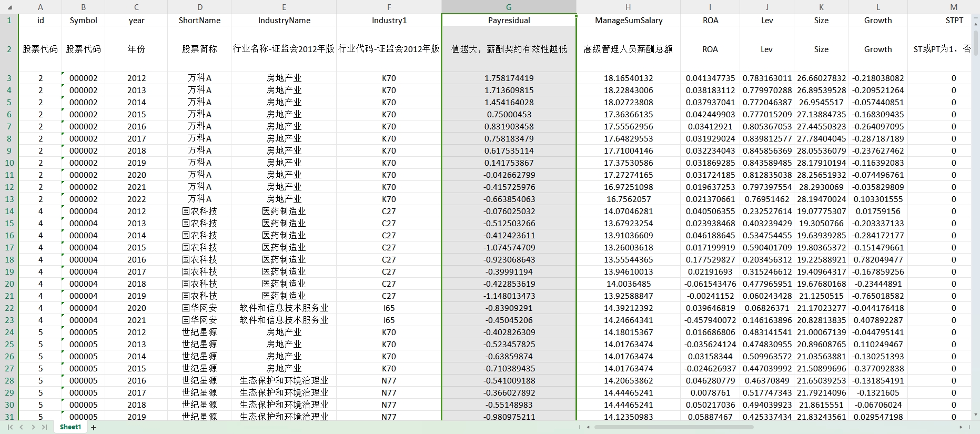The image size is (980, 434).
Task: Select column H header
Action: 628,7
